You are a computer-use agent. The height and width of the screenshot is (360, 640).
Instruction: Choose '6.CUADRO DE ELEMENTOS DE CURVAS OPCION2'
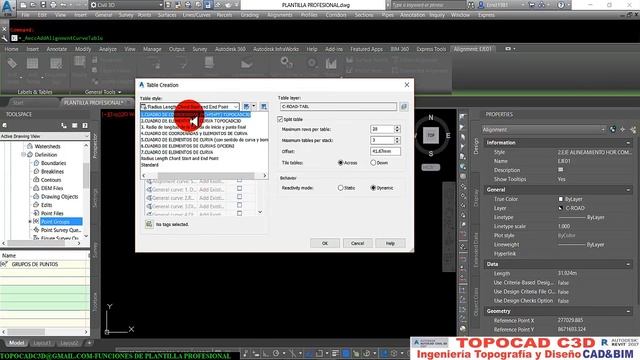[x=188, y=146]
